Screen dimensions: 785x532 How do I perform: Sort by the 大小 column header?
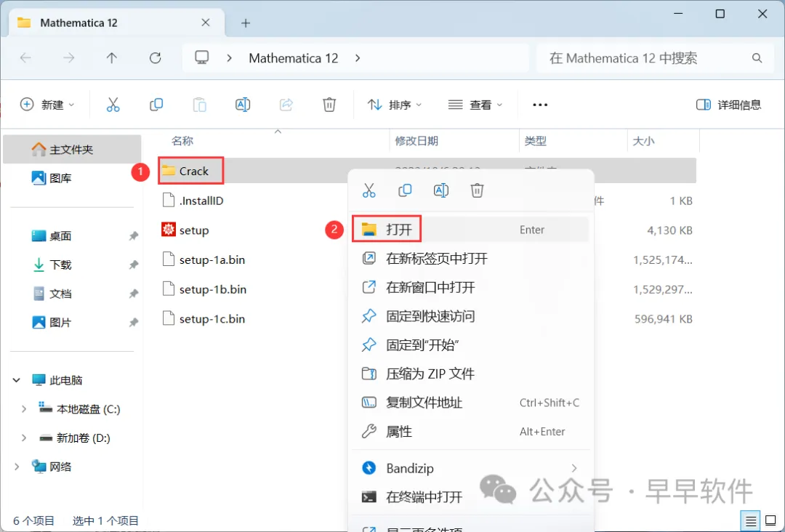[643, 141]
